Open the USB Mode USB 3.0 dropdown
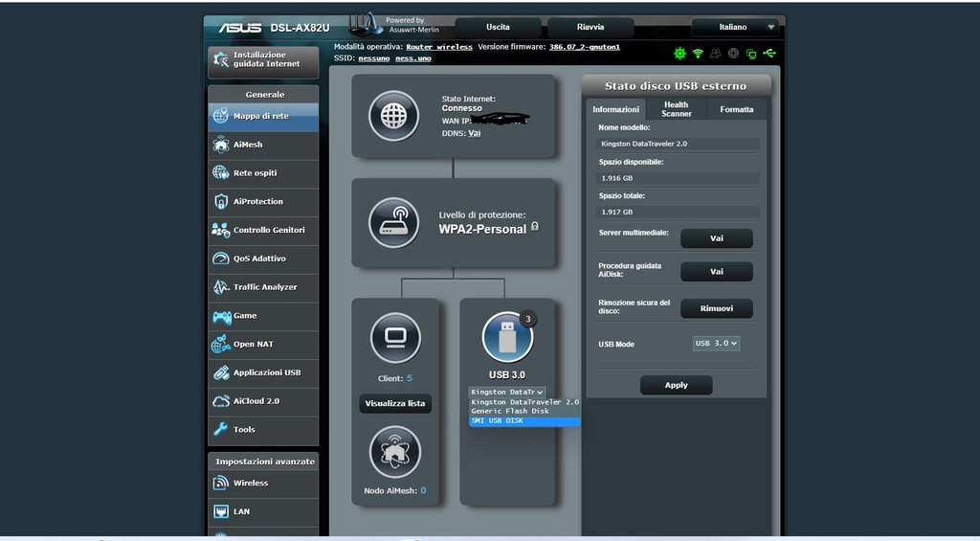980x541 pixels. point(716,344)
